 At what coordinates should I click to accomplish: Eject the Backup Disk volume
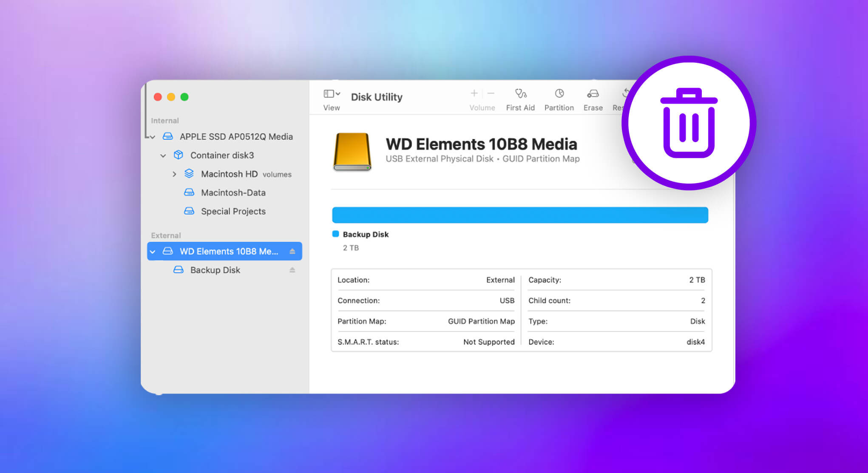[292, 270]
